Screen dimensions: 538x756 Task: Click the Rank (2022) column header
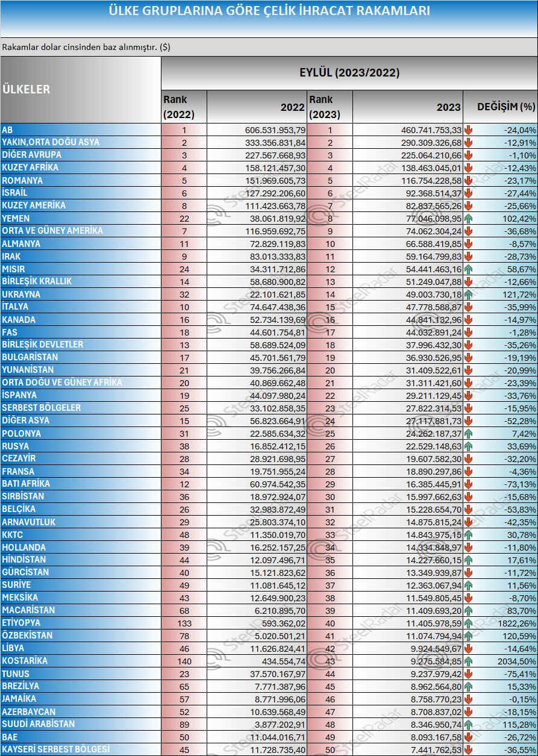[184, 107]
